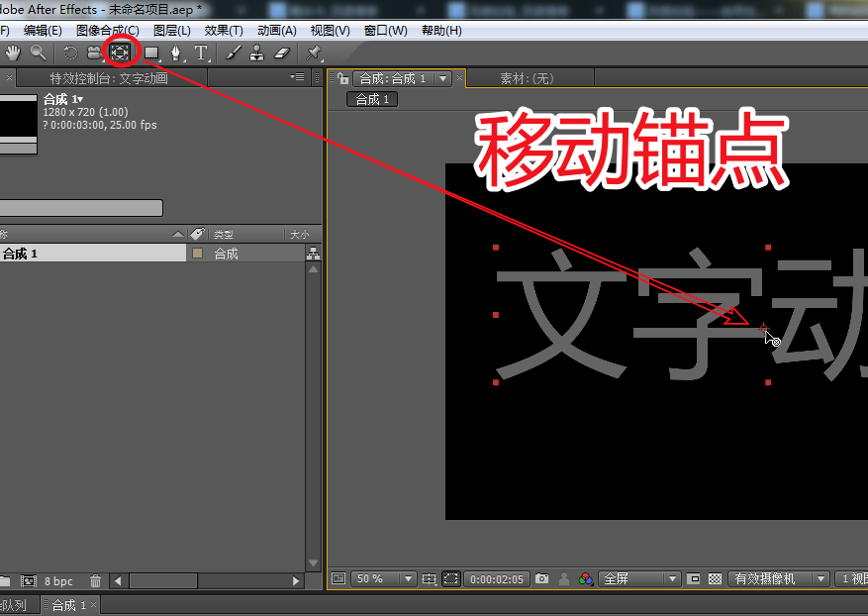Click the label tag column header
Image resolution: width=868 pixels, height=616 pixels.
coord(197,234)
